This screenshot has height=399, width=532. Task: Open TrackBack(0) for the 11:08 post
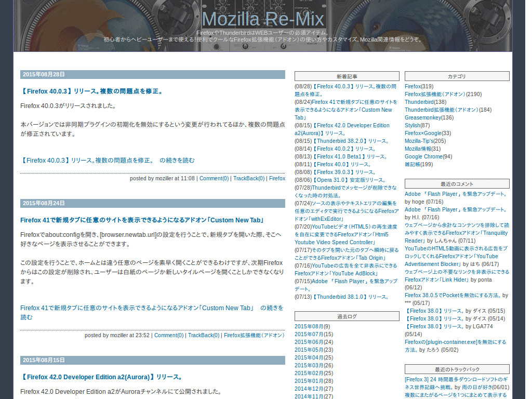tap(249, 179)
